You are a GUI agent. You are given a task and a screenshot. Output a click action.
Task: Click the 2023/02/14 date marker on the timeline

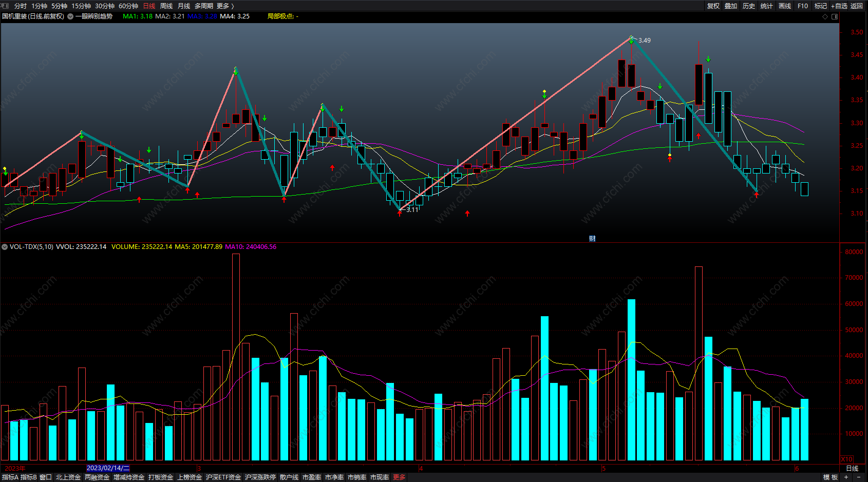tap(108, 468)
